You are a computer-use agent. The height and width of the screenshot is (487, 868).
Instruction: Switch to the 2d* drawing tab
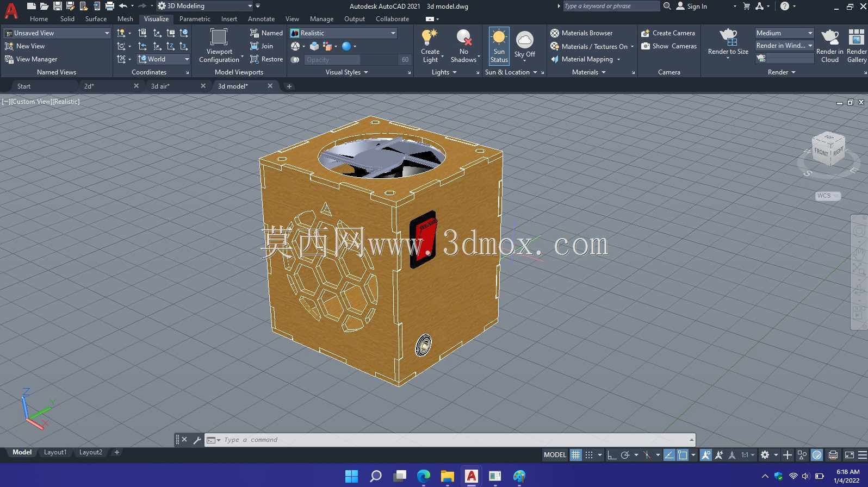[89, 86]
